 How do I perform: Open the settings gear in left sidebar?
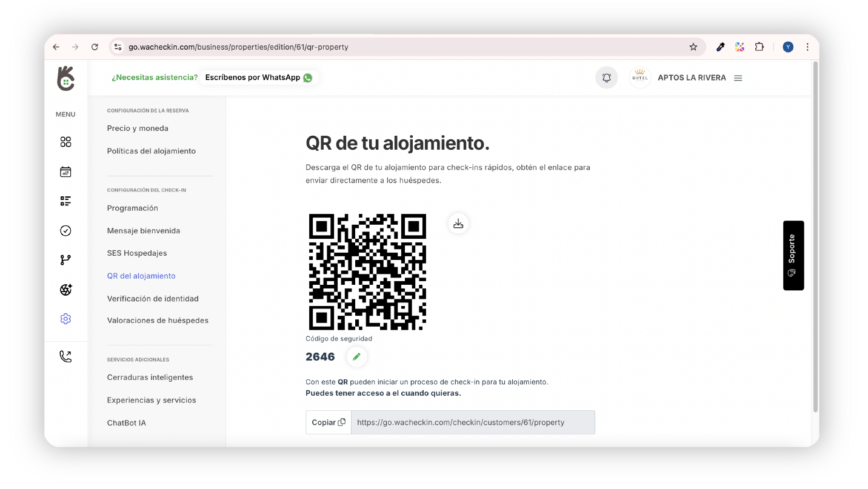[65, 319]
